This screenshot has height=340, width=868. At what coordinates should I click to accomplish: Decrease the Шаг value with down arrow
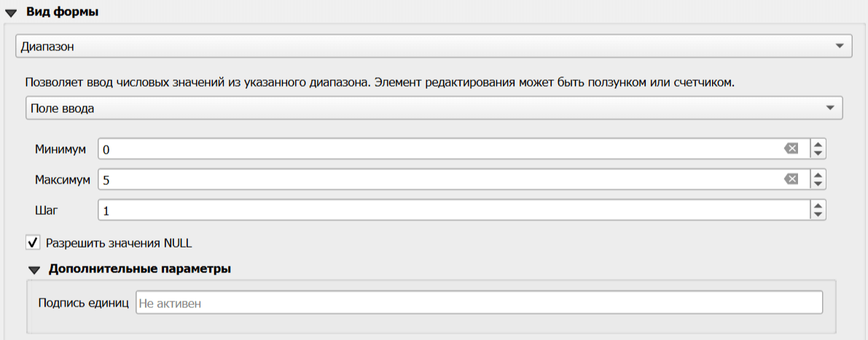(x=818, y=214)
